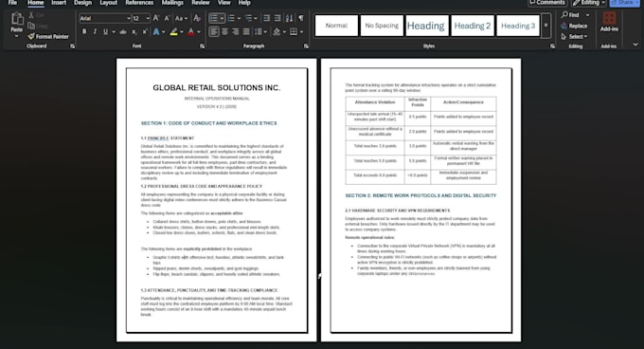Open the Add-ins button

tap(609, 22)
